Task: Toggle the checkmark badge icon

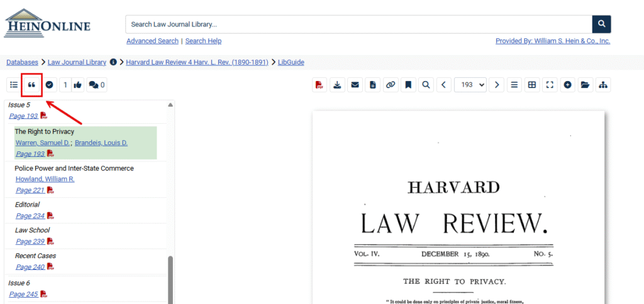Action: click(x=49, y=85)
